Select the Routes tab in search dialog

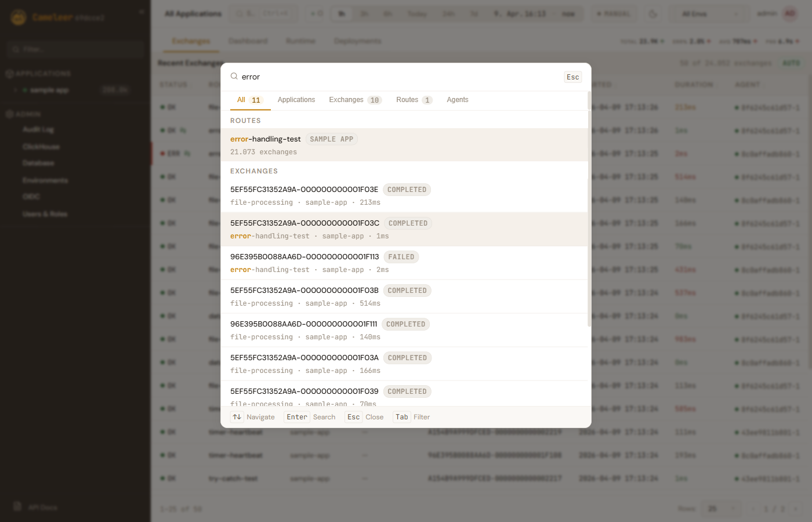click(x=414, y=100)
